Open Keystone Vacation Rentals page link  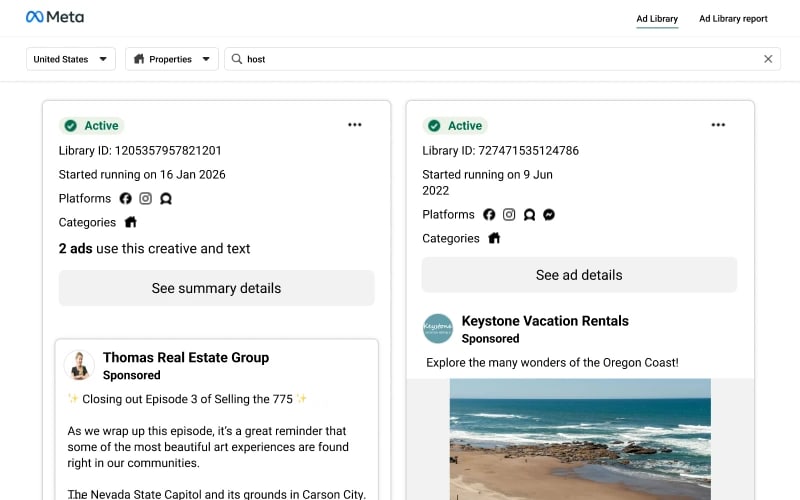tap(545, 321)
